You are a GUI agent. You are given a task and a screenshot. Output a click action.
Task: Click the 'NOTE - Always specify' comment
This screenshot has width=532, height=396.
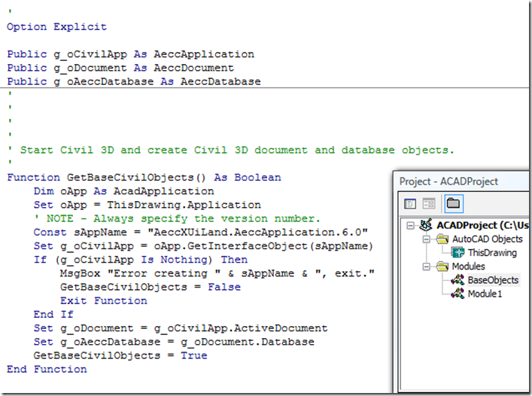pos(177,218)
